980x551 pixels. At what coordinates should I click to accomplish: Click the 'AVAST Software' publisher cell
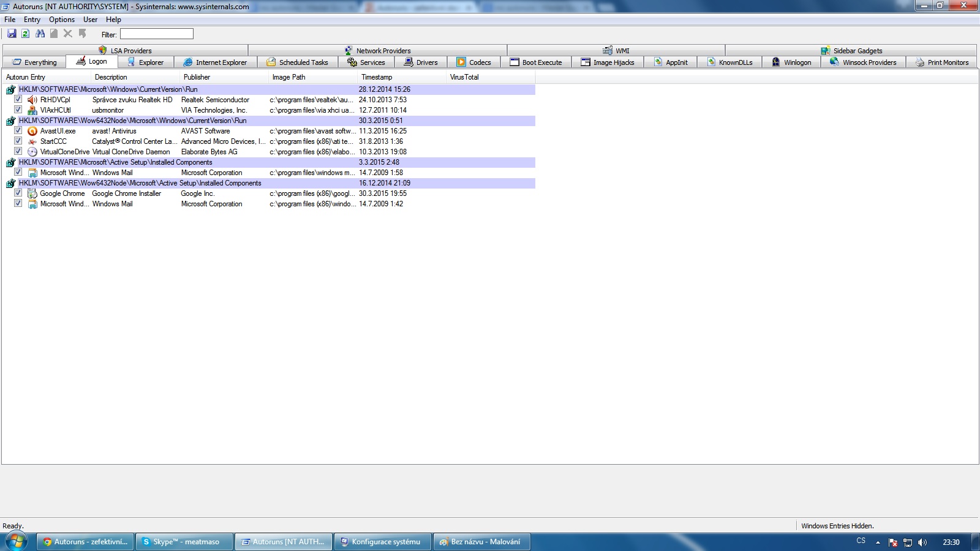(205, 131)
